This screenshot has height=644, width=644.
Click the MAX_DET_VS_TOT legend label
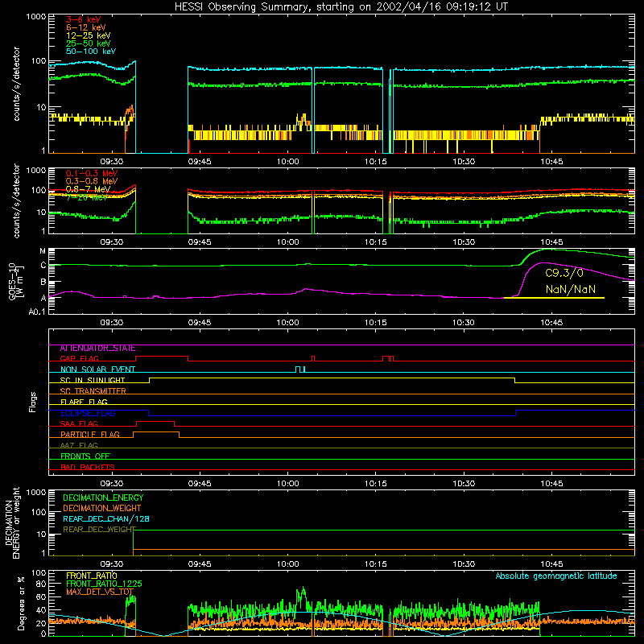pos(100,592)
